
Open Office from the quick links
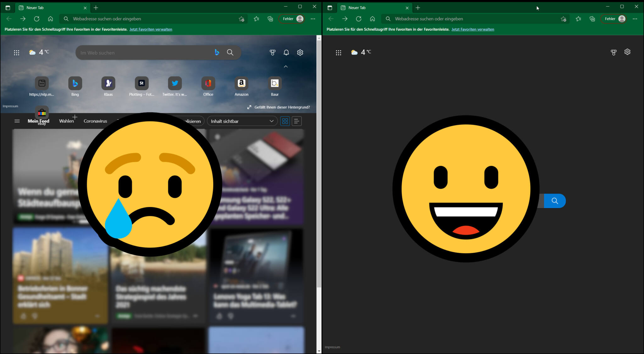click(208, 83)
